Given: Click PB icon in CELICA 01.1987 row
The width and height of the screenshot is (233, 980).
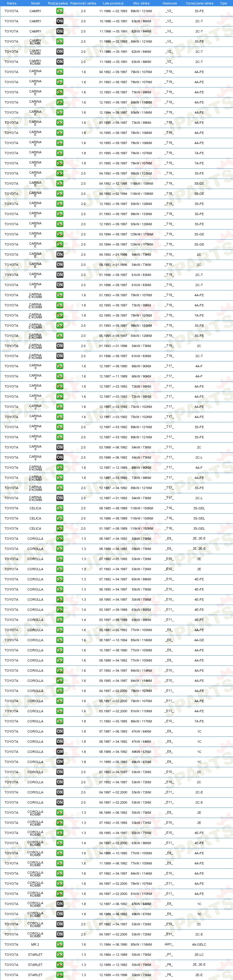Looking at the screenshot, I should click(x=60, y=528).
